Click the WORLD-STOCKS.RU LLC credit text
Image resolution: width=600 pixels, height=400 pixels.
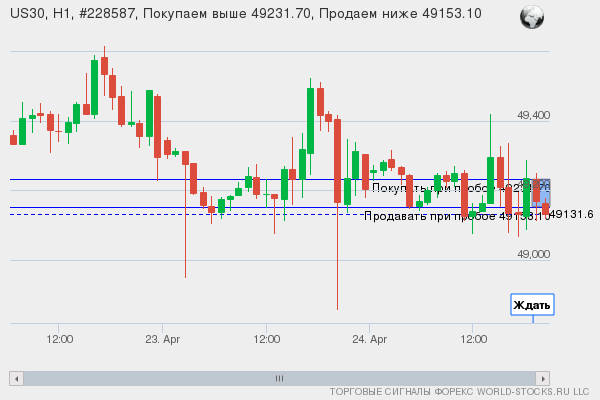click(x=459, y=392)
